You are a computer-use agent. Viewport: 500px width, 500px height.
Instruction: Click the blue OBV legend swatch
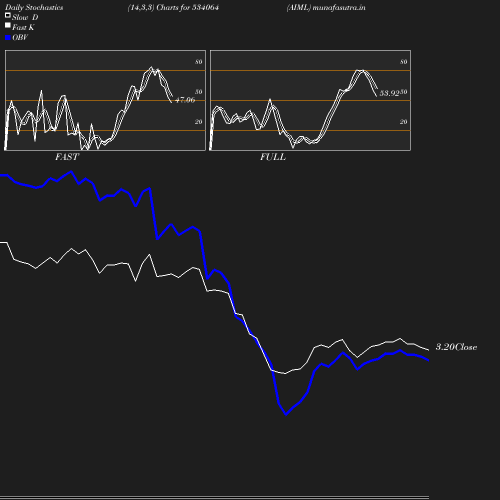pyautogui.click(x=8, y=38)
